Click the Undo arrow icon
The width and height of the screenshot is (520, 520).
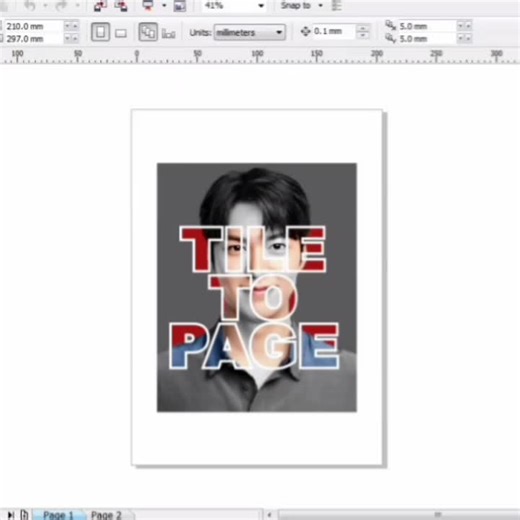[30, 5]
